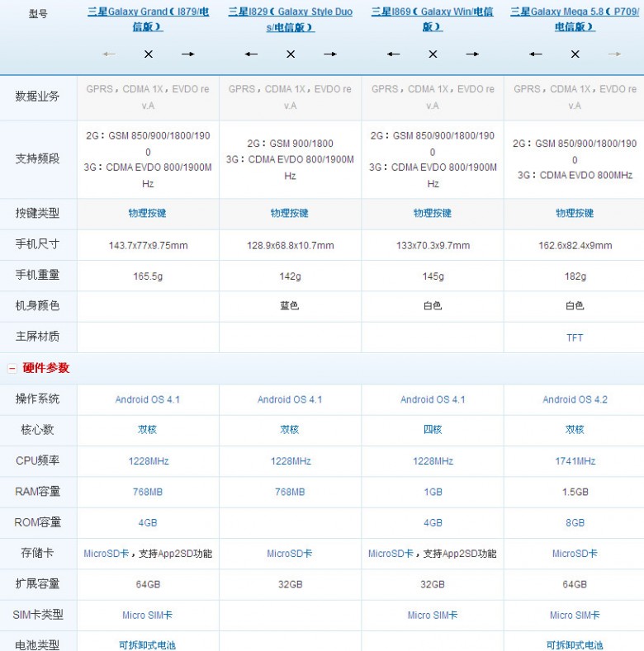The height and width of the screenshot is (651, 644).
Task: Select the 145g weight cell
Action: click(x=433, y=276)
